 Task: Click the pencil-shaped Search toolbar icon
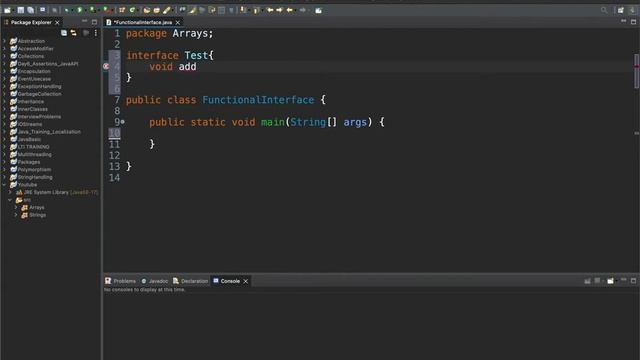coord(167,10)
